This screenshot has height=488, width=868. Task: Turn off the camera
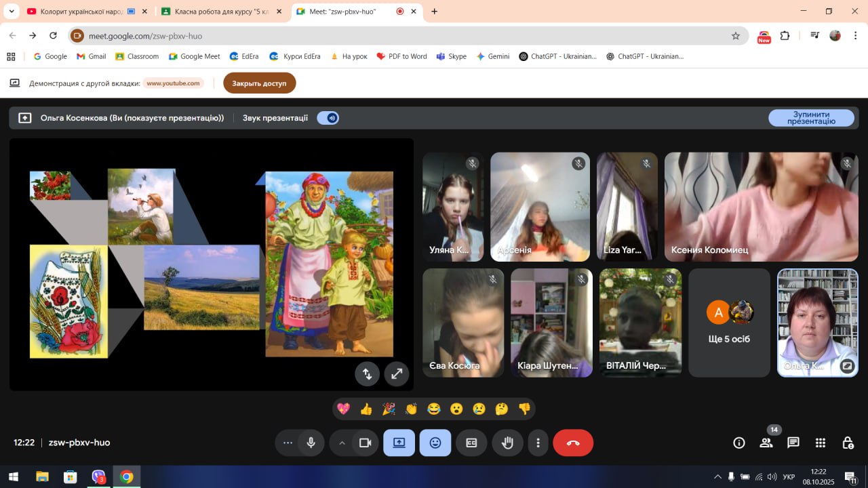coord(366,443)
